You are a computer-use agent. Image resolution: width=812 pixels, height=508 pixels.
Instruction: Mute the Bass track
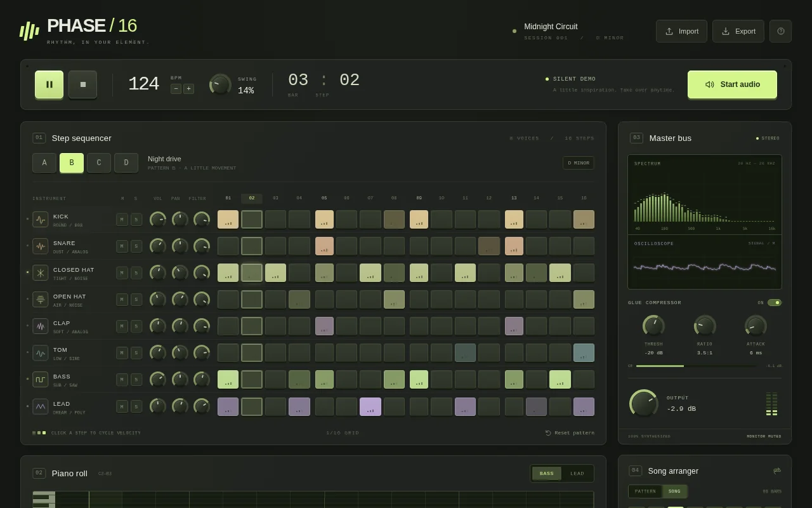point(122,380)
